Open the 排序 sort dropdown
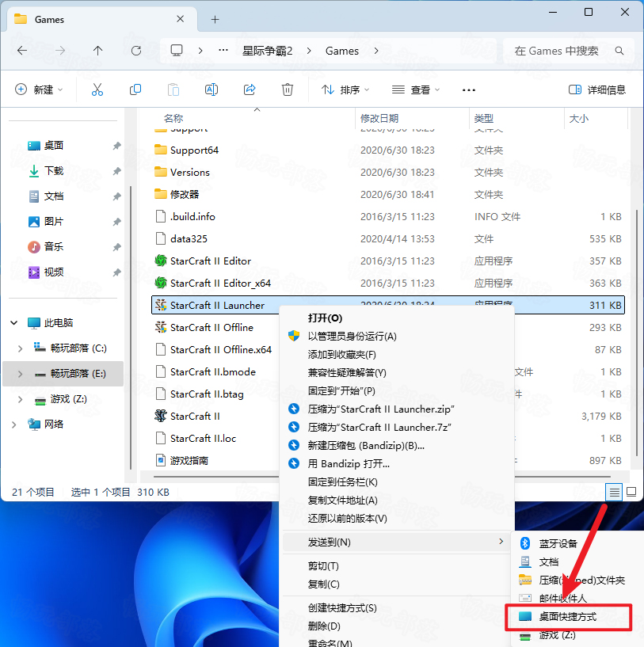Screen dimensions: 644x647 point(345,89)
